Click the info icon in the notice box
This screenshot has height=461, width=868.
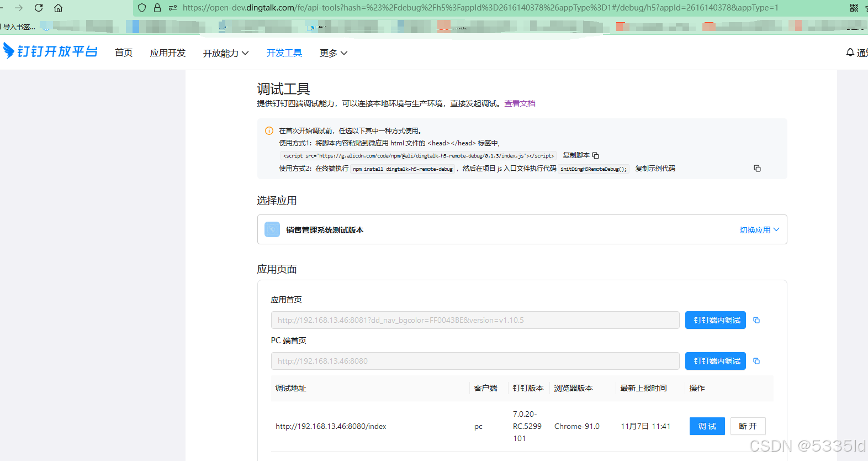click(x=269, y=131)
